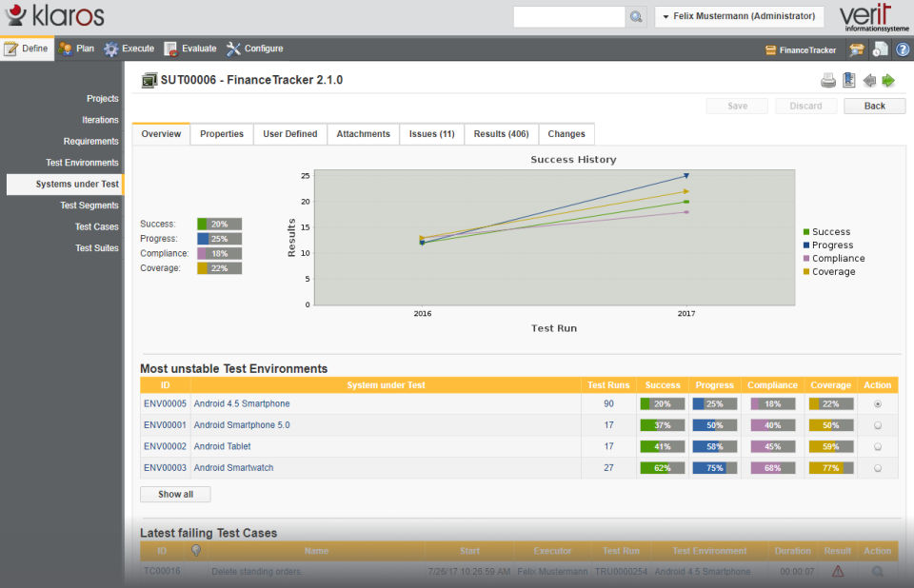Open the ENV00001 link

[x=165, y=425]
